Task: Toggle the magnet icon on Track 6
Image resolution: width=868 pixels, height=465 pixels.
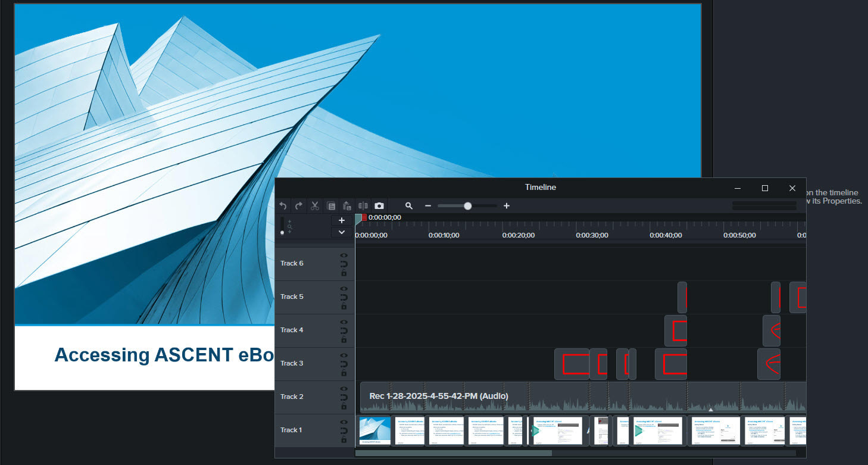Action: pyautogui.click(x=344, y=264)
